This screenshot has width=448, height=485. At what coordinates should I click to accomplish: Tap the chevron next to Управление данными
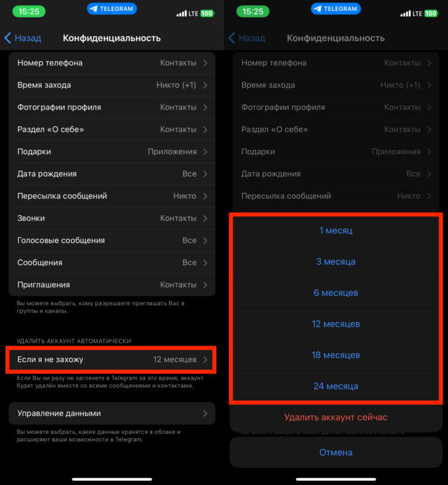(205, 413)
